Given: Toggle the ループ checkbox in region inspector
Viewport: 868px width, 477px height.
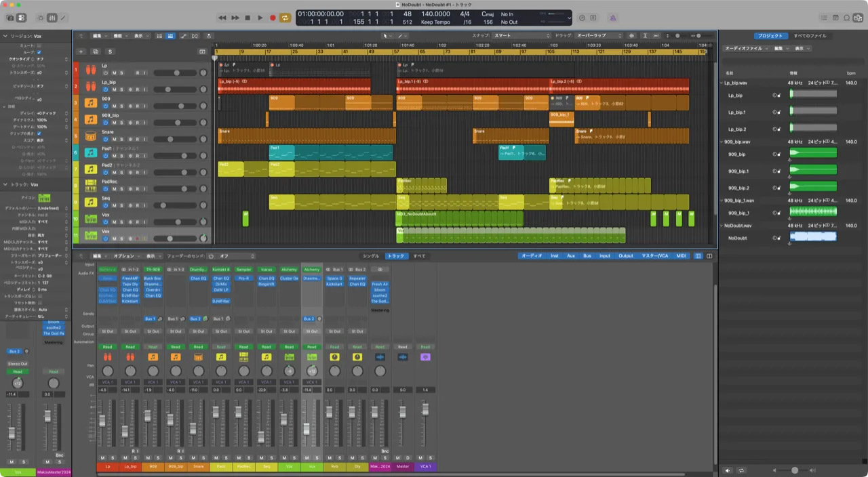Looking at the screenshot, I should 39,52.
